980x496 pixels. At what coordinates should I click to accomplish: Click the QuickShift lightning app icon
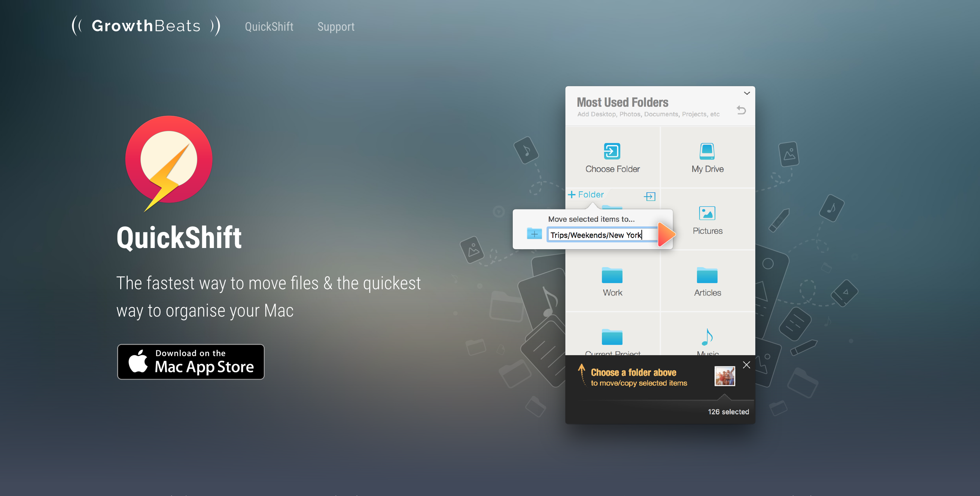click(169, 163)
